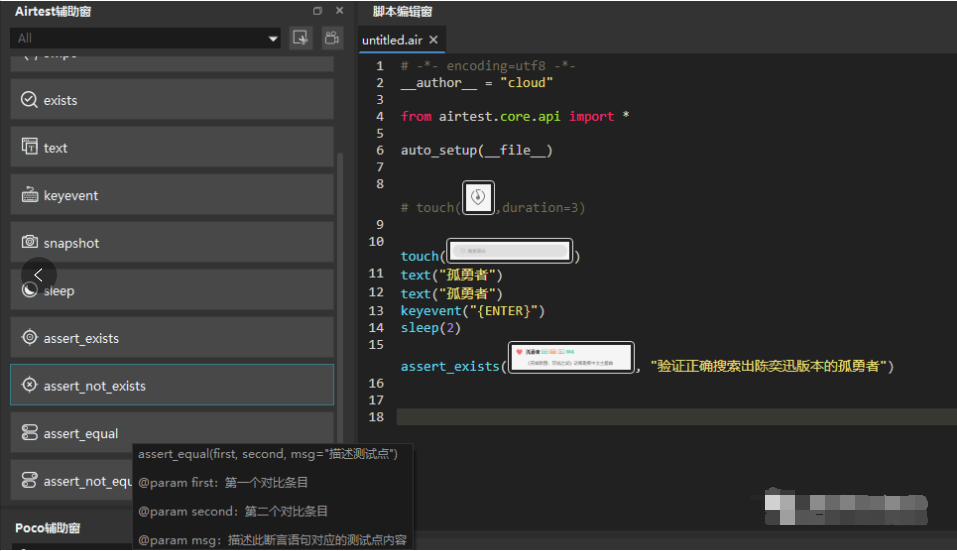Click the exists command button

pyautogui.click(x=172, y=99)
